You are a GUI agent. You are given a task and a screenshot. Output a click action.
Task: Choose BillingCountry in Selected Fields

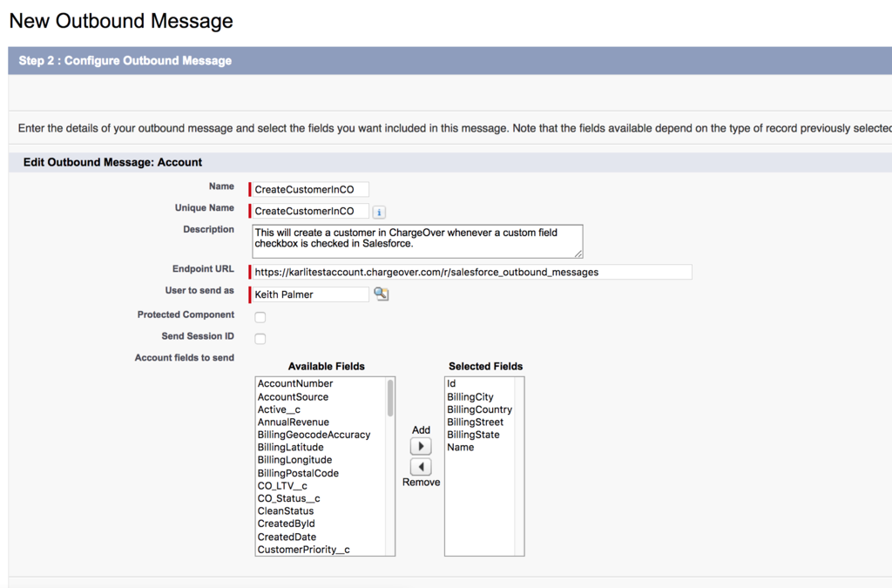click(480, 409)
